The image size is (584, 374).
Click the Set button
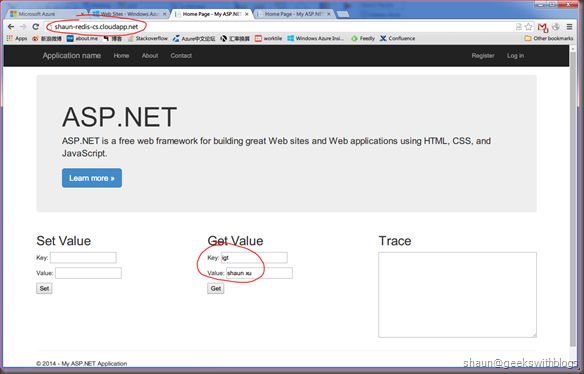tap(44, 288)
